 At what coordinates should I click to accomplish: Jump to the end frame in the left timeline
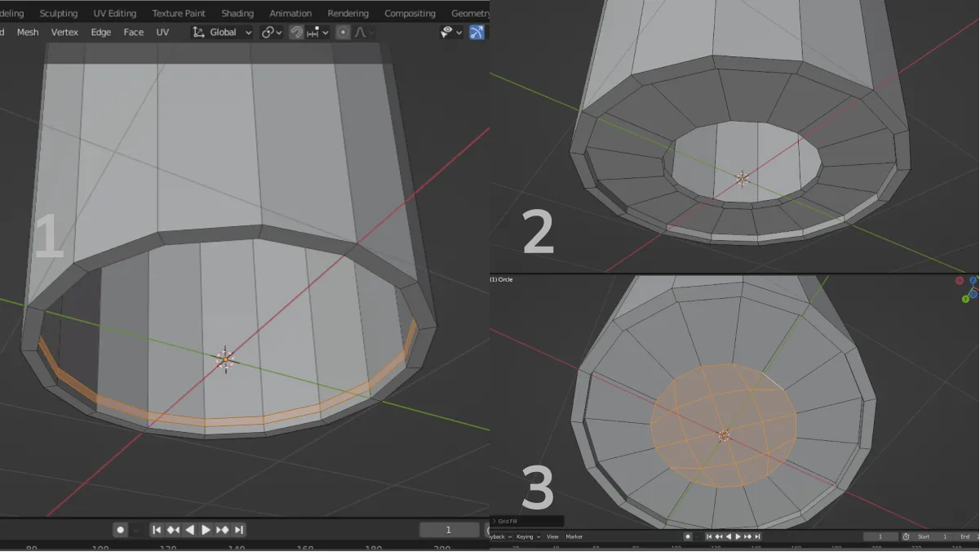click(x=238, y=530)
